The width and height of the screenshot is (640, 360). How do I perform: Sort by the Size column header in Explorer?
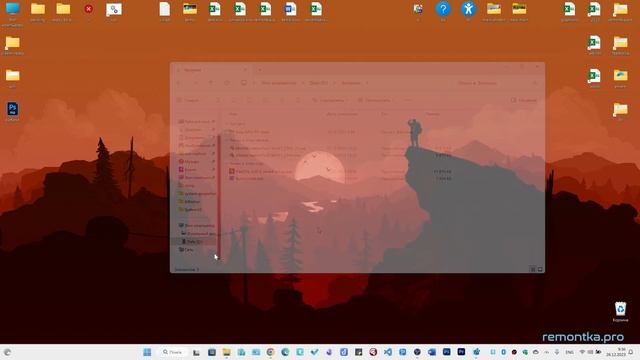click(433, 114)
